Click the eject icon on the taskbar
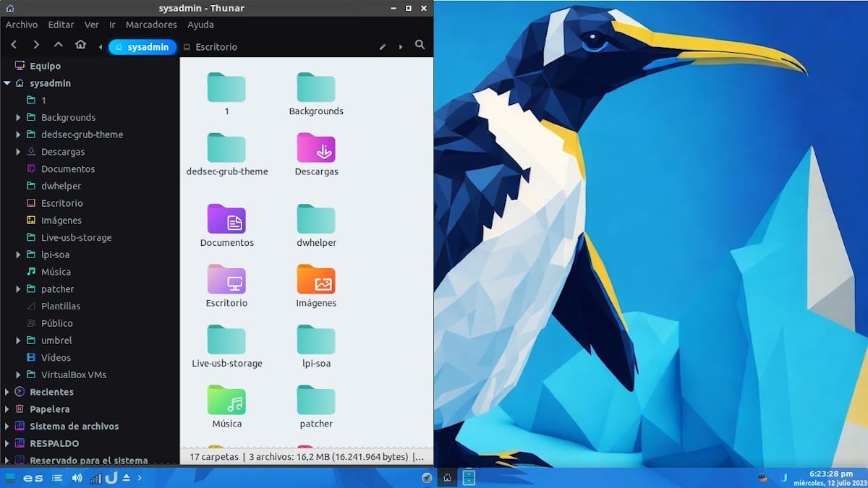 coord(127,478)
